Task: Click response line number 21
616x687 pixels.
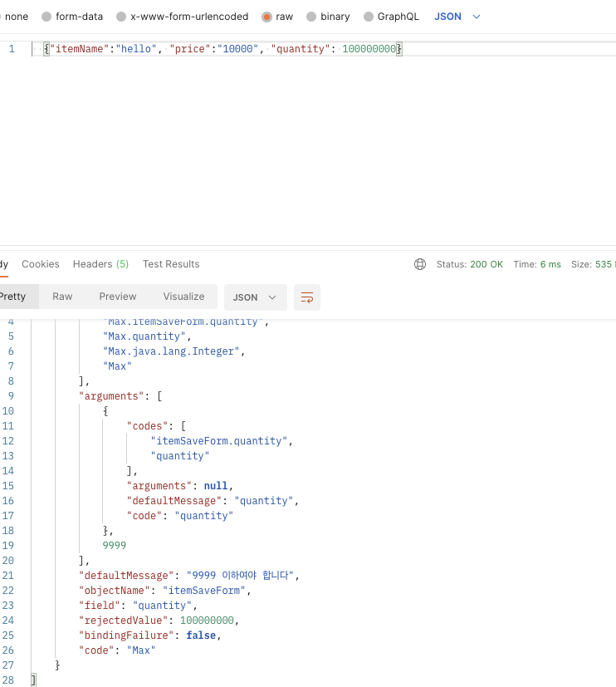Action: pyautogui.click(x=7, y=576)
